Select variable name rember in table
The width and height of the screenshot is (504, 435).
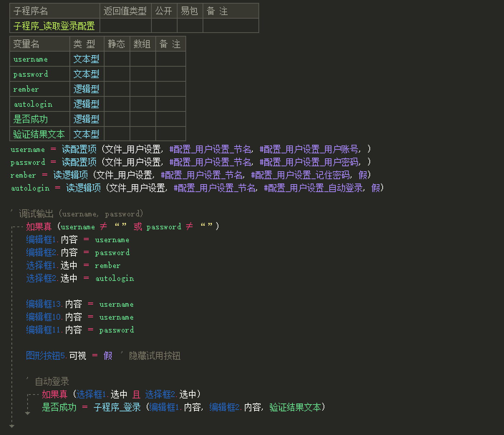[26, 89]
